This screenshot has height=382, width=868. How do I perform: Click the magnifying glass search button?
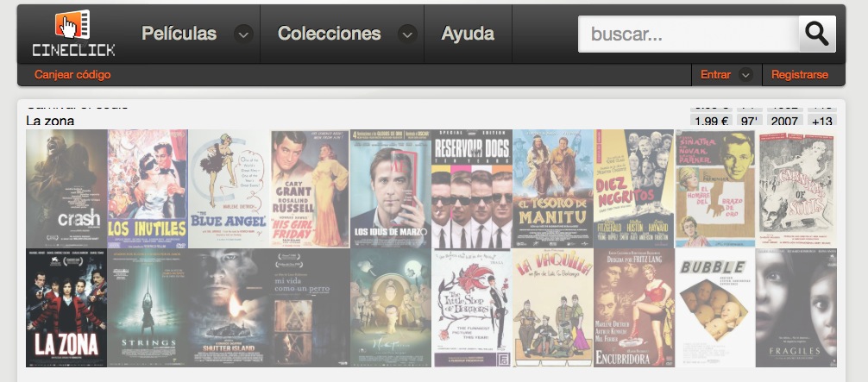click(816, 34)
